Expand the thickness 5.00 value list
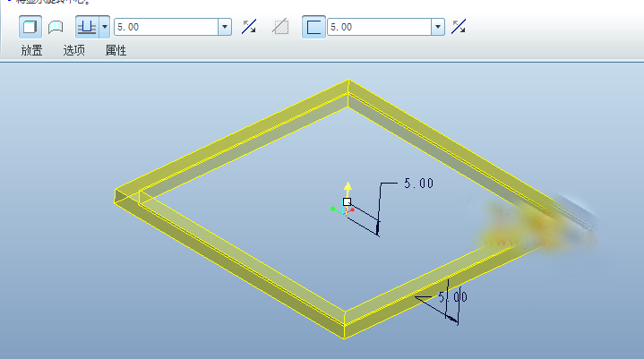 pyautogui.click(x=438, y=27)
